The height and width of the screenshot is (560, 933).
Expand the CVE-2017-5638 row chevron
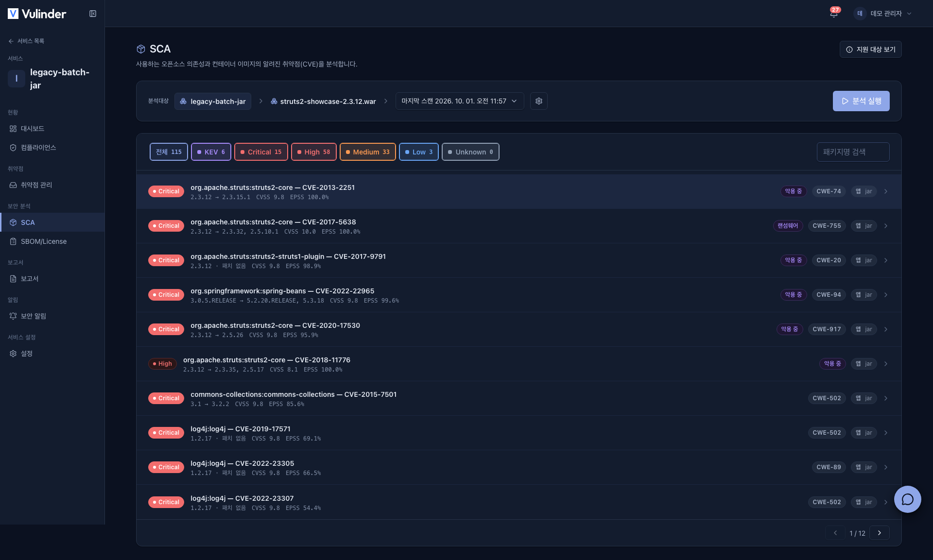[x=886, y=226]
